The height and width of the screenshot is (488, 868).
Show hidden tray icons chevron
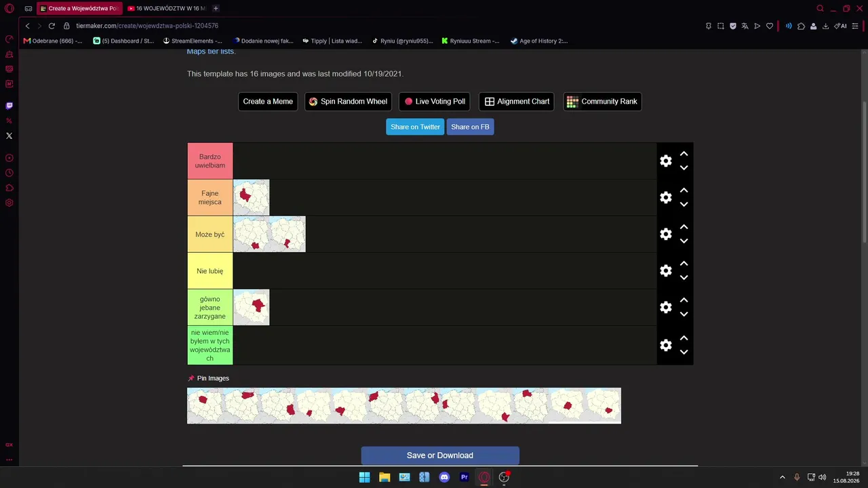click(x=782, y=477)
